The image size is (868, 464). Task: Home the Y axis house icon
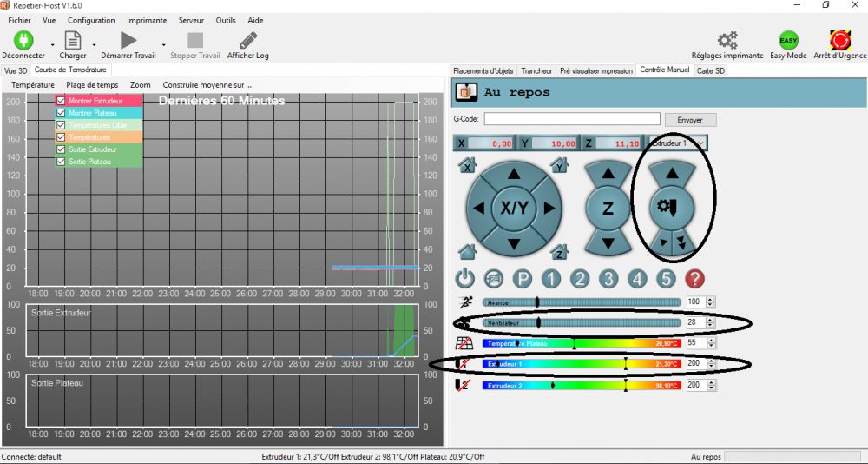tap(560, 164)
